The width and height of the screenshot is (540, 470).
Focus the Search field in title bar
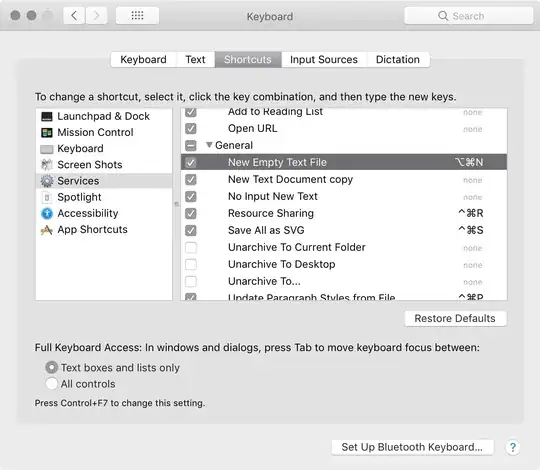[x=468, y=16]
